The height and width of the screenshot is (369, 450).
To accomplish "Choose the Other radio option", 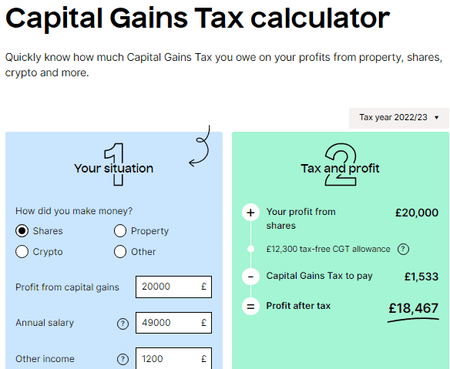I will (x=120, y=252).
